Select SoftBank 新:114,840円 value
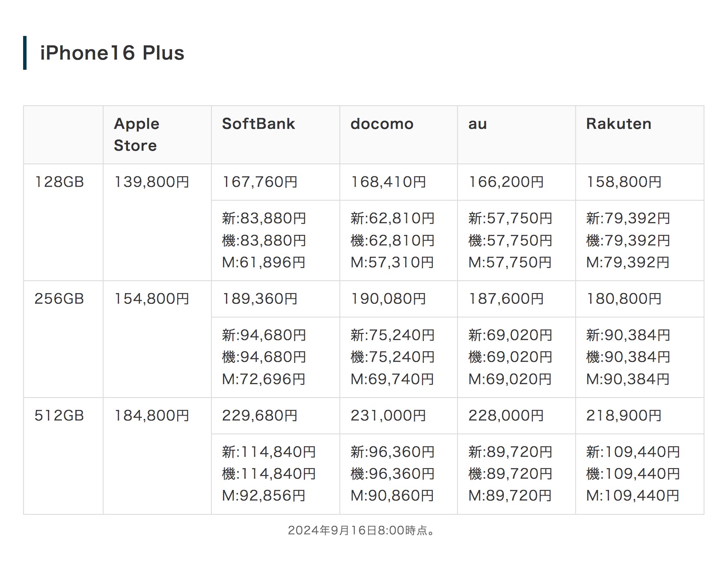Image resolution: width=728 pixels, height=561 pixels. click(269, 452)
